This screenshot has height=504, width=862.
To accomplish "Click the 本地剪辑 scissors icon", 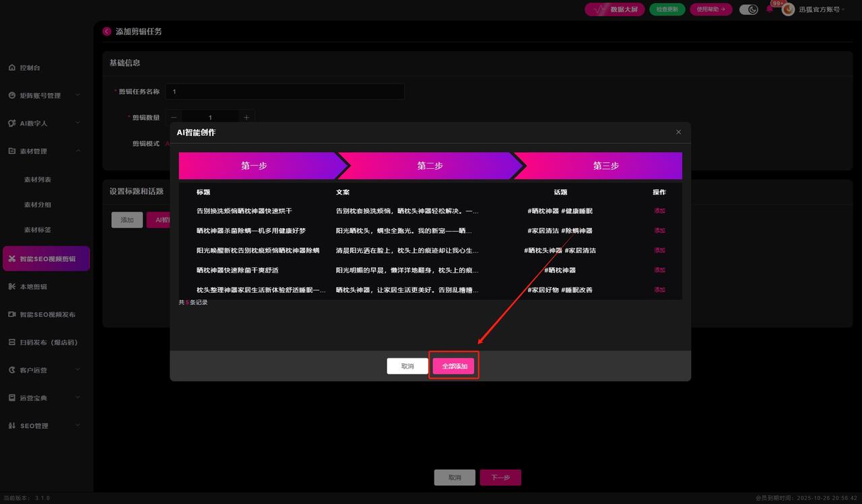I will coord(12,287).
